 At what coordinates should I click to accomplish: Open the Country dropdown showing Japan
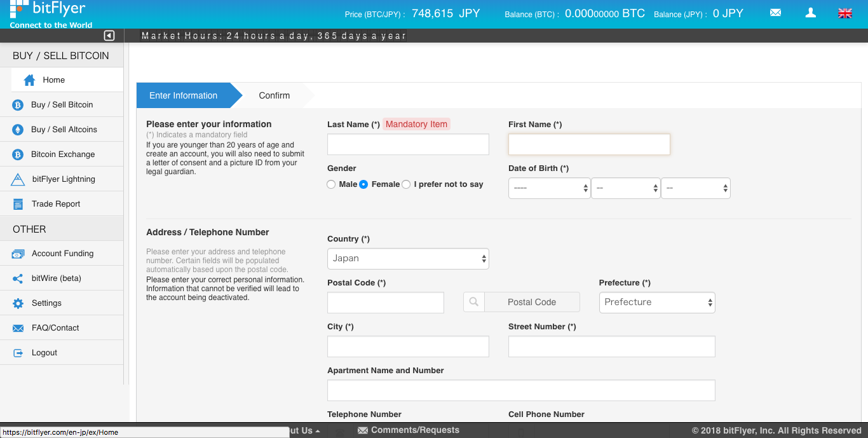[x=408, y=259]
